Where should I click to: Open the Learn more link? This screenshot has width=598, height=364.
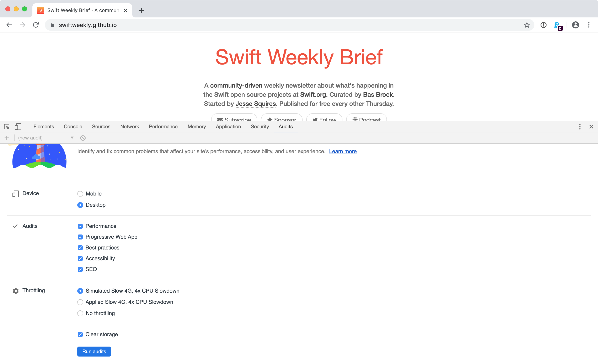coord(343,151)
